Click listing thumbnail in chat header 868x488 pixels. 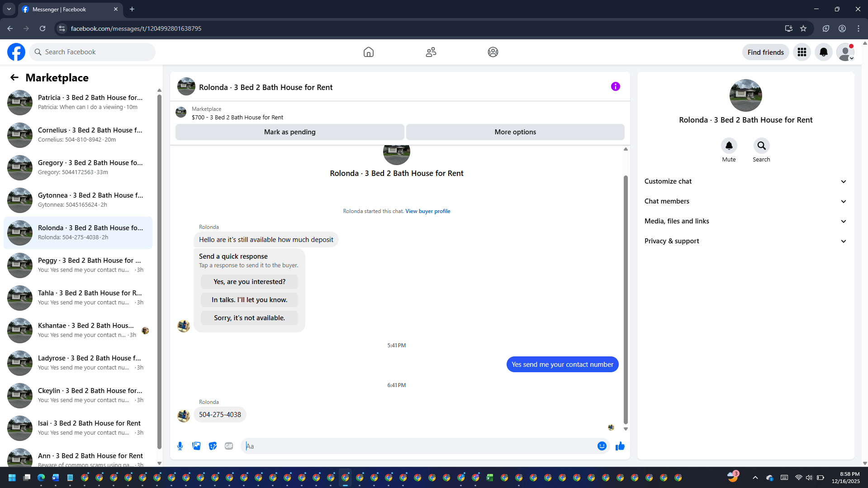(186, 86)
